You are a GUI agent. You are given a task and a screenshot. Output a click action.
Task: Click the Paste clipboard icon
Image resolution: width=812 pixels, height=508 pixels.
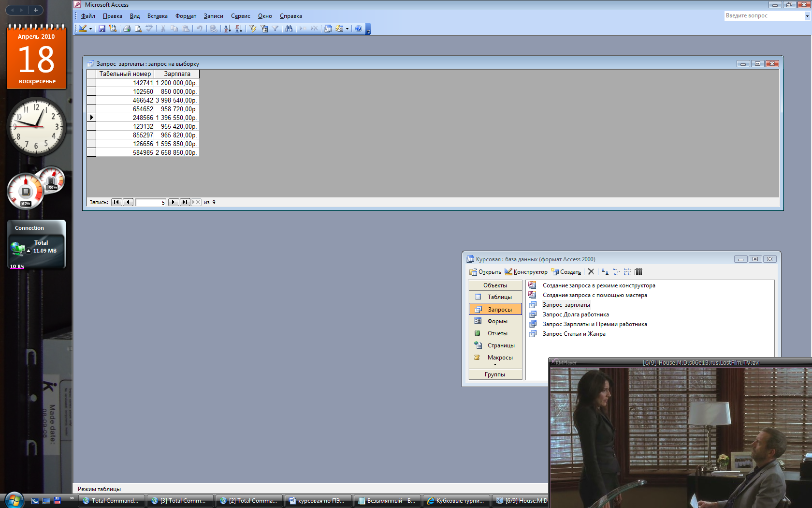click(186, 29)
